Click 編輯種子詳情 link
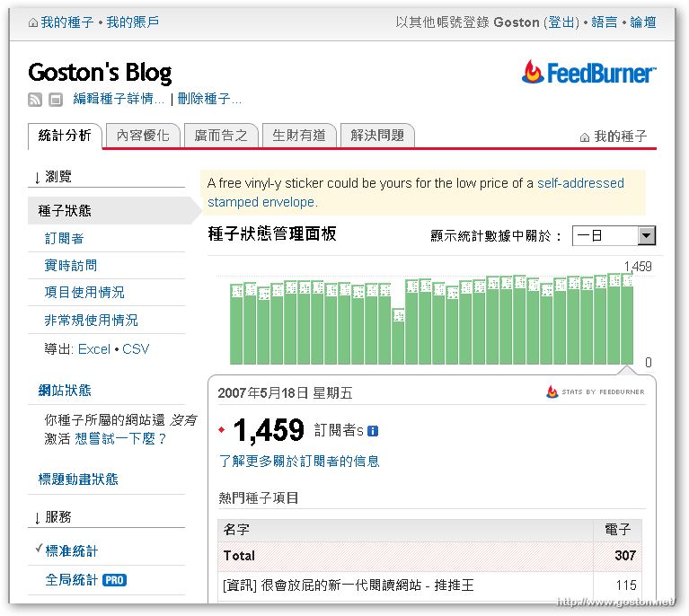 (x=119, y=99)
